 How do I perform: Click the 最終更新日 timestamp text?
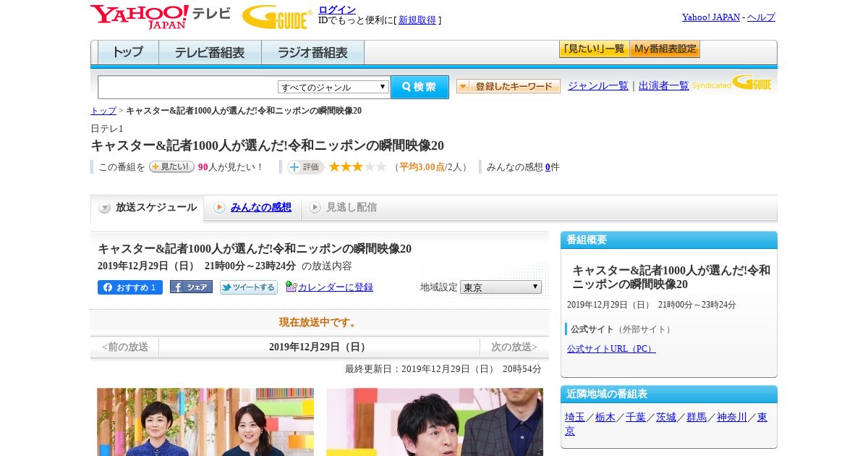tap(443, 369)
